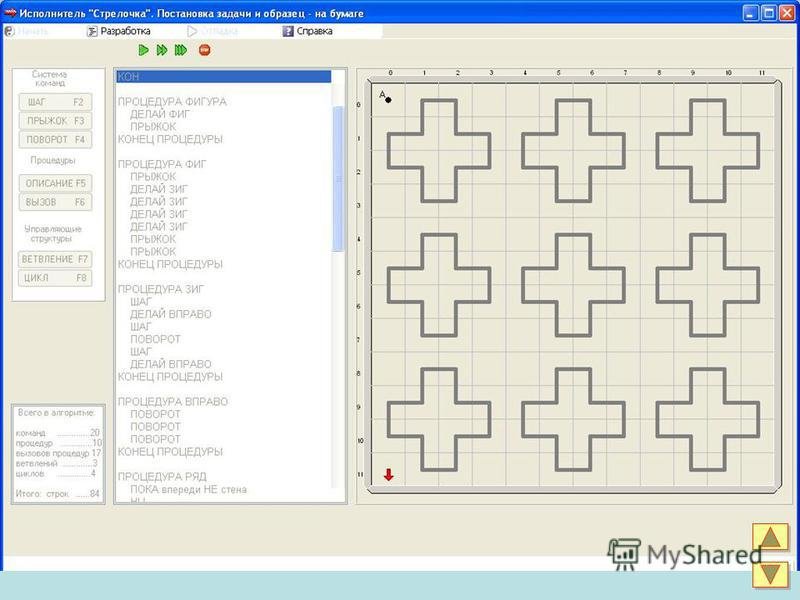This screenshot has height=600, width=800.
Task: Click the ЦИКЛ F8 button
Action: [x=55, y=278]
